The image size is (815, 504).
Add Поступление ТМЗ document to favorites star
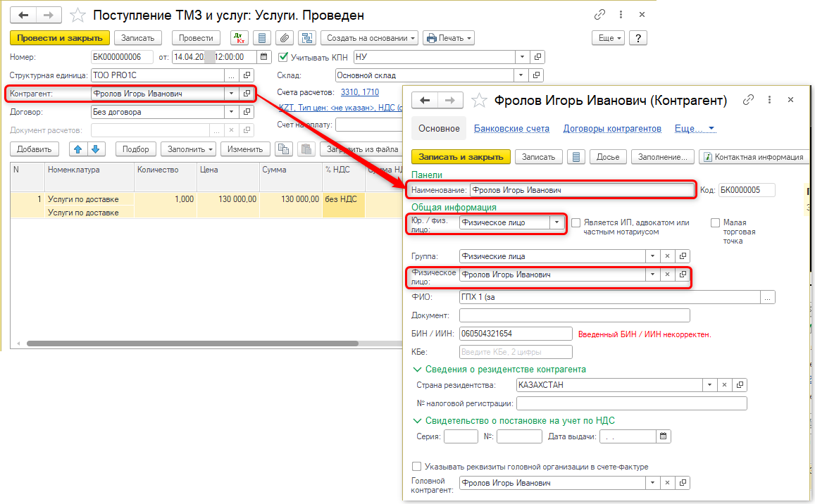pos(78,15)
